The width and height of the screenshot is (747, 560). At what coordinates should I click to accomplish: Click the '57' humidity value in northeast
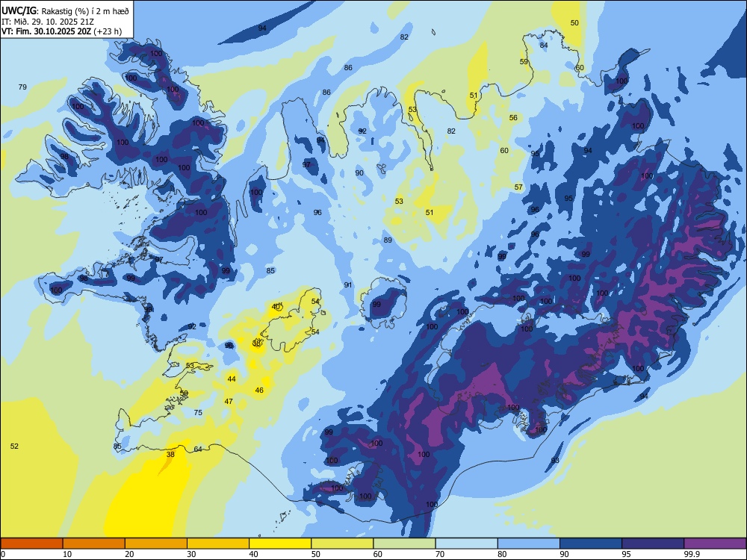(x=519, y=187)
